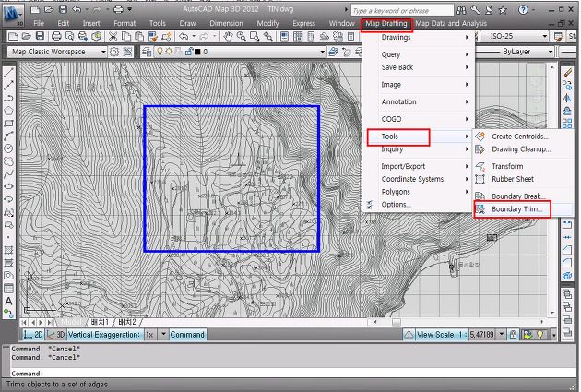Open the Drawings submenu
The width and height of the screenshot is (581, 392).
[x=419, y=38]
